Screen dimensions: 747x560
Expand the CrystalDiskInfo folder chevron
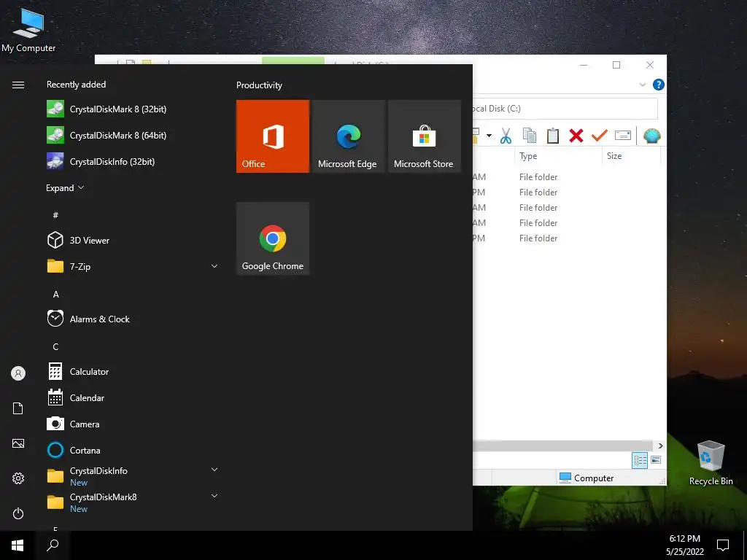[214, 470]
